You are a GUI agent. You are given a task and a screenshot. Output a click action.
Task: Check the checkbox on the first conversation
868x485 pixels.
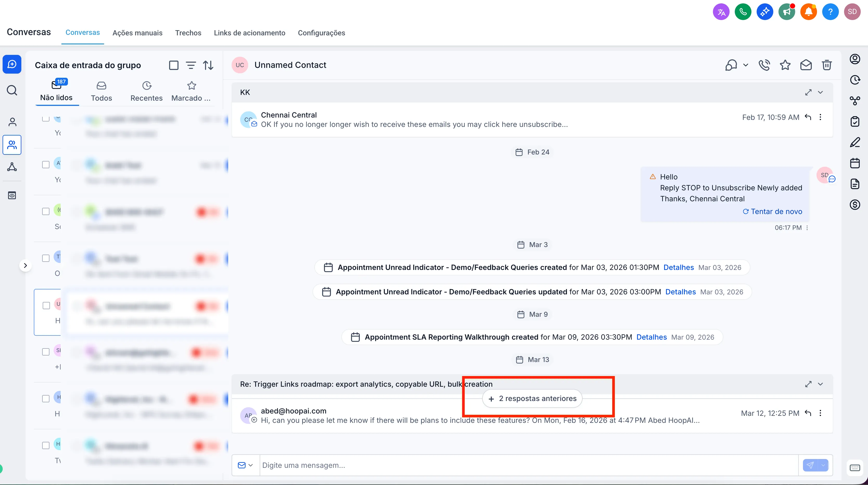(x=46, y=118)
